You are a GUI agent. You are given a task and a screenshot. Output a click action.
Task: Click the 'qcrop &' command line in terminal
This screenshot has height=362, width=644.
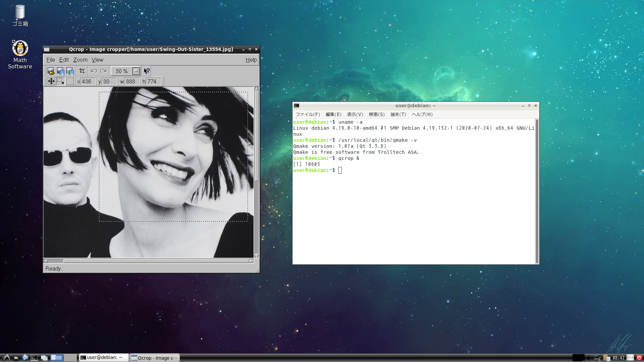click(x=349, y=158)
